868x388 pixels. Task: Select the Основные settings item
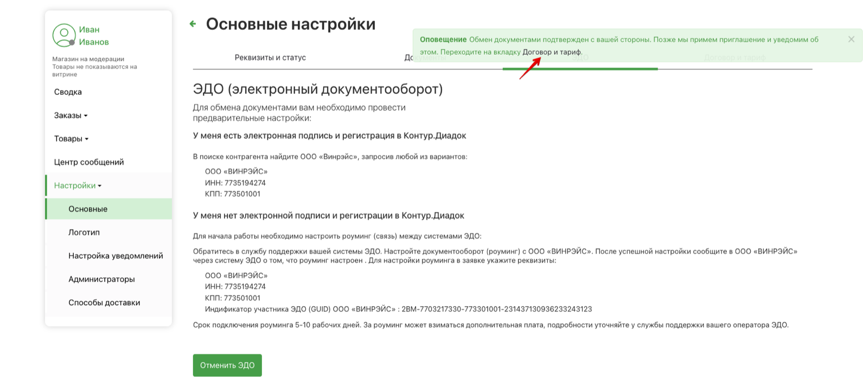click(x=108, y=209)
